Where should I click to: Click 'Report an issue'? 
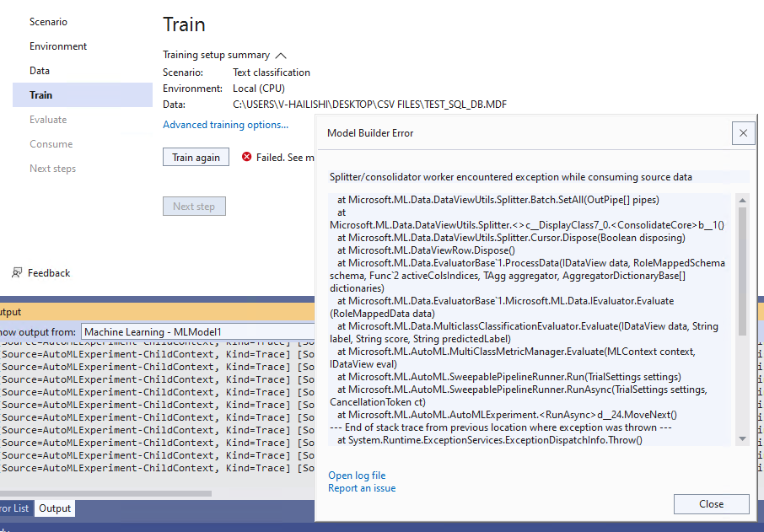tap(362, 488)
